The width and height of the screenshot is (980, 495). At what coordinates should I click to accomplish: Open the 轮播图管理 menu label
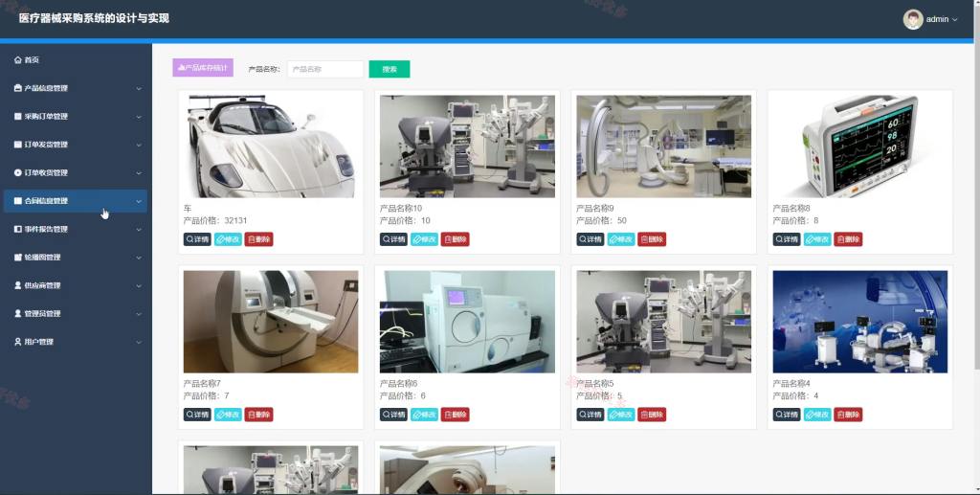click(42, 257)
